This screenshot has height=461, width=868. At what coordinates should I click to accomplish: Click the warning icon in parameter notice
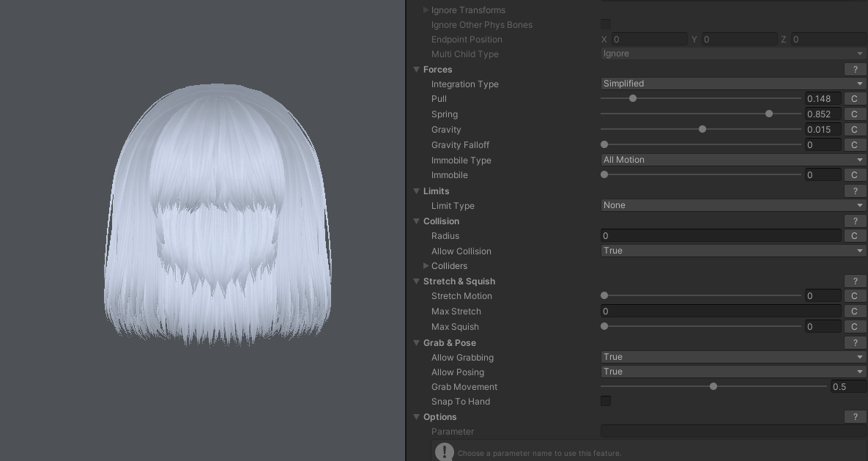[445, 452]
